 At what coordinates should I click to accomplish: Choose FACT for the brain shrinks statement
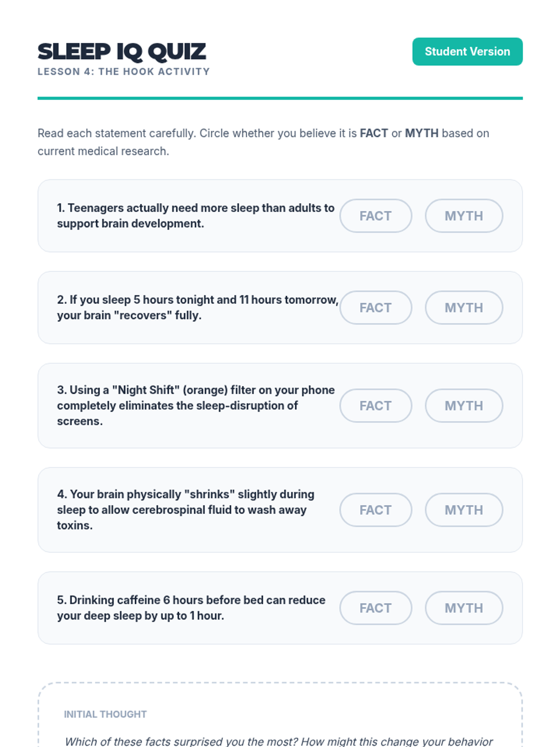coord(375,510)
